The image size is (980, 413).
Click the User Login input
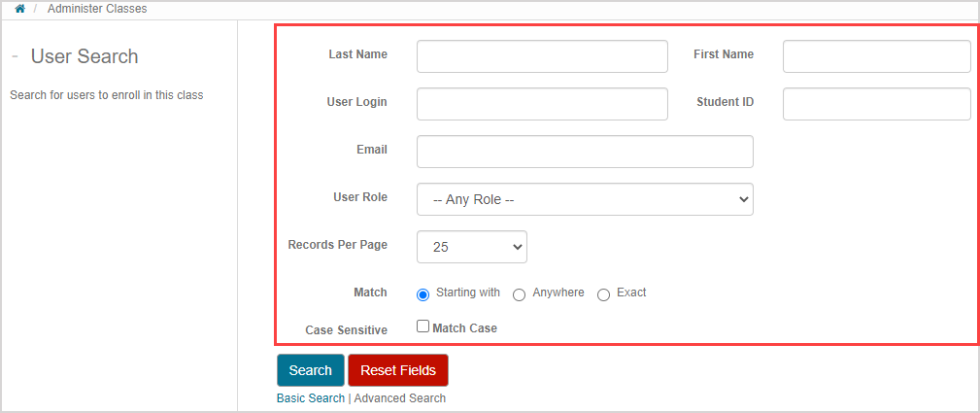(542, 104)
